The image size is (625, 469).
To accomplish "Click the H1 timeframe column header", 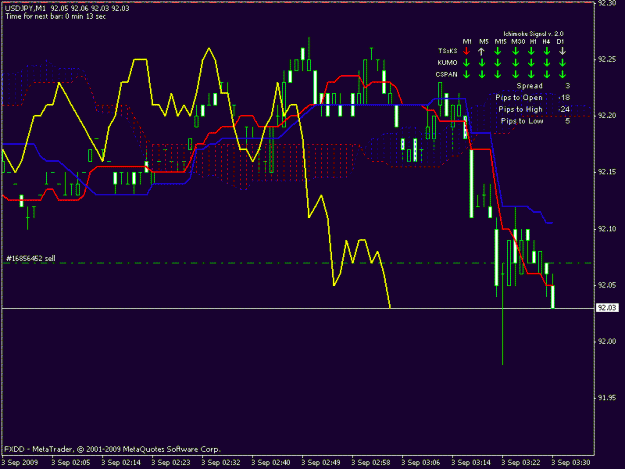I will [x=533, y=41].
